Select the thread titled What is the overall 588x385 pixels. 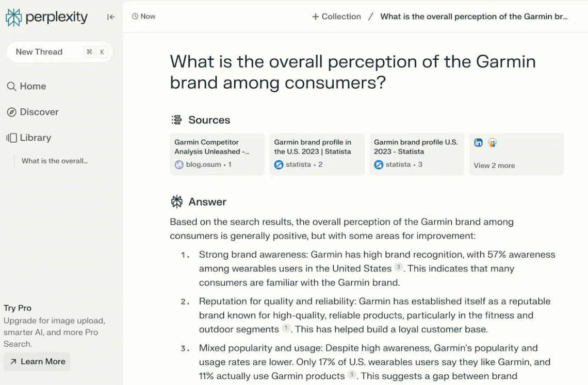54,160
